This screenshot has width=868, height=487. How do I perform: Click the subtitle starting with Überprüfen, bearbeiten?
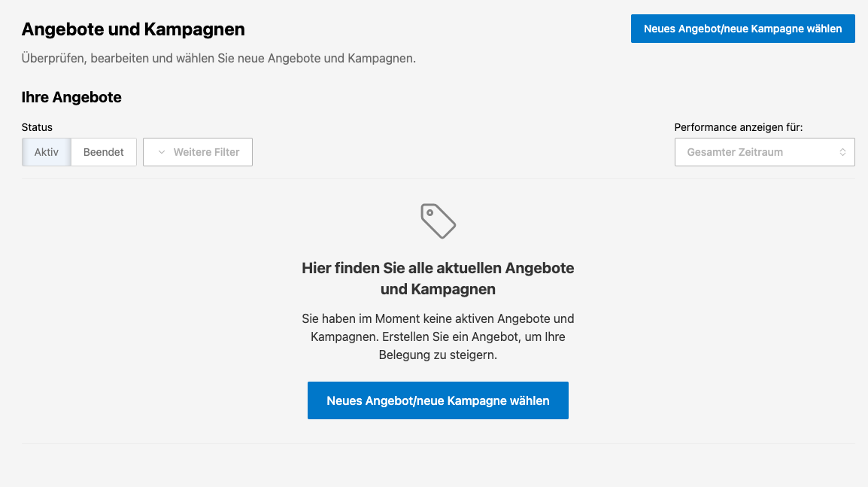point(218,58)
